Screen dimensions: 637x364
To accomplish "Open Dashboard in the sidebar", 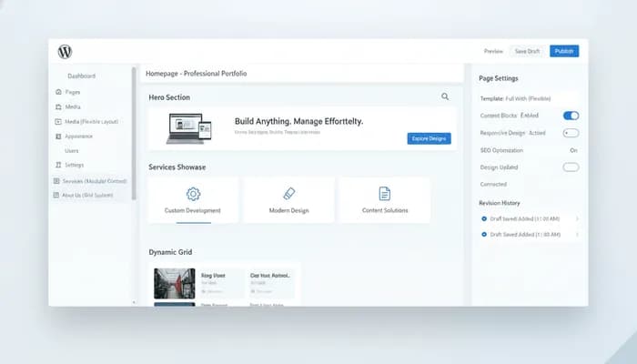I will coord(81,76).
